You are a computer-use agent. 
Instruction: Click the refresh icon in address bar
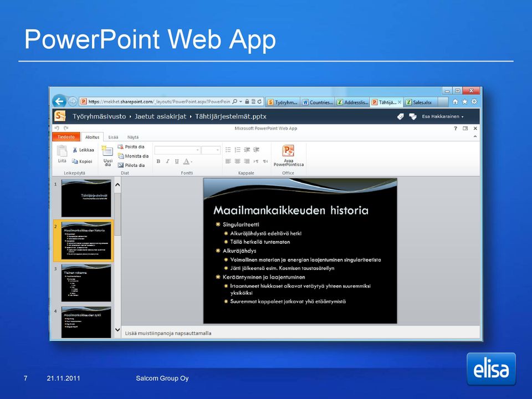tap(259, 101)
